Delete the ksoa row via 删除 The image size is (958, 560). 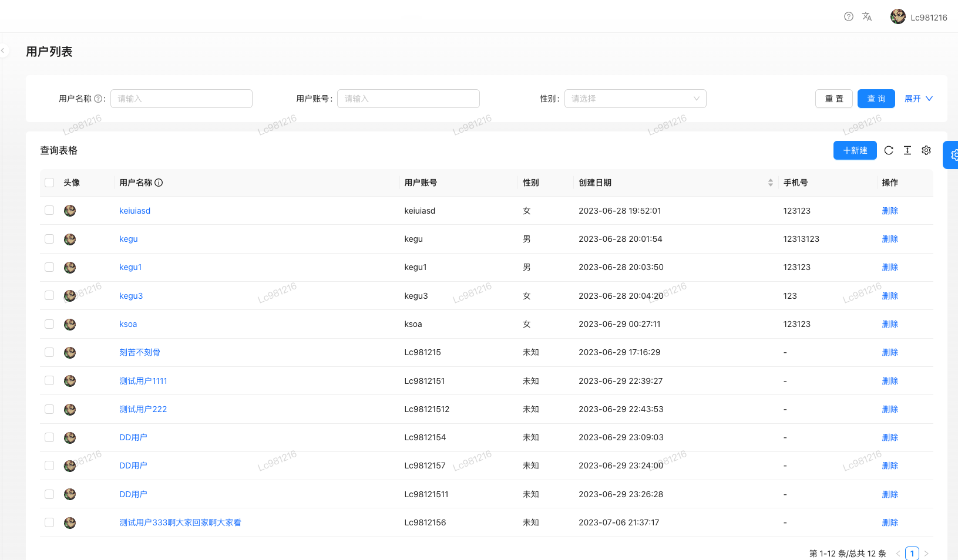pyautogui.click(x=890, y=324)
